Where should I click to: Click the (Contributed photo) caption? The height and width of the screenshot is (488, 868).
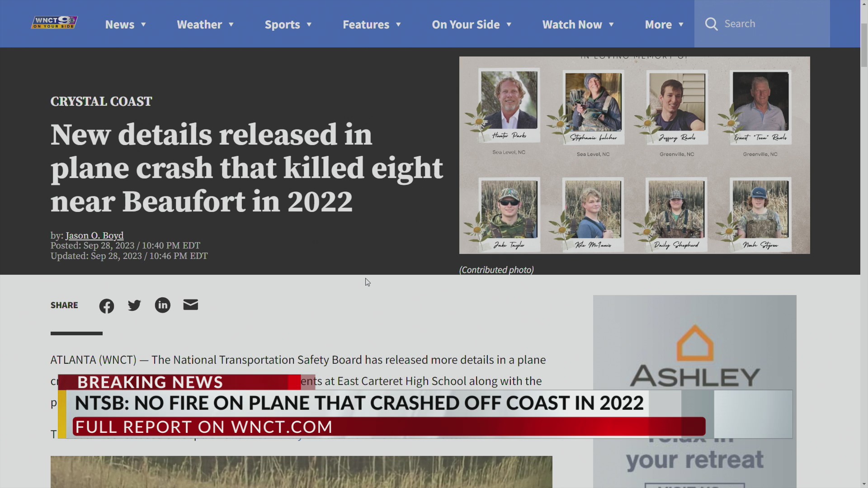[496, 270]
